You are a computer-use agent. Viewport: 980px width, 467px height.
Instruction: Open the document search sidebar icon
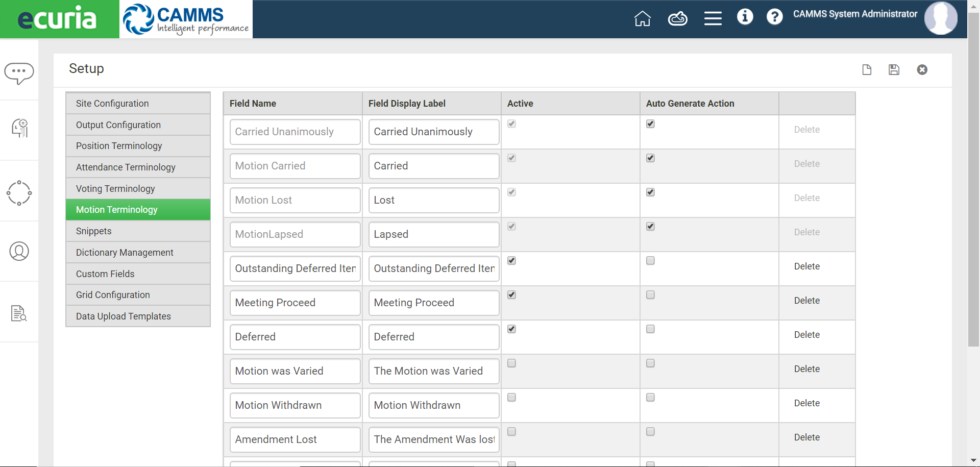(19, 313)
